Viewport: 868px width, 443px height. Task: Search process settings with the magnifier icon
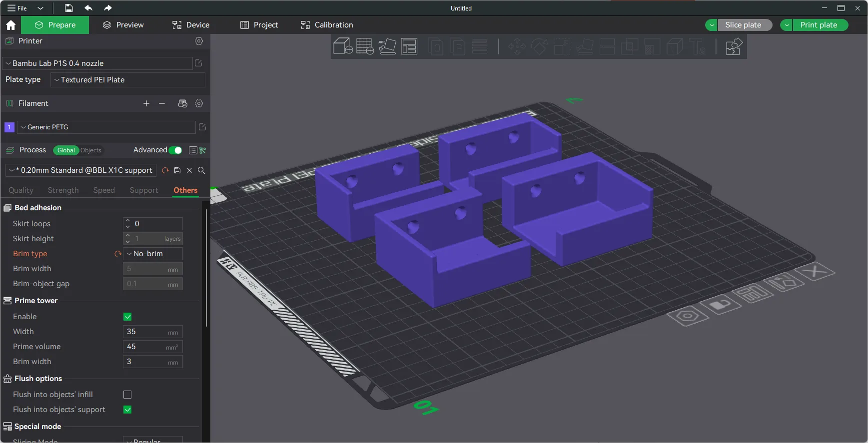pos(201,170)
